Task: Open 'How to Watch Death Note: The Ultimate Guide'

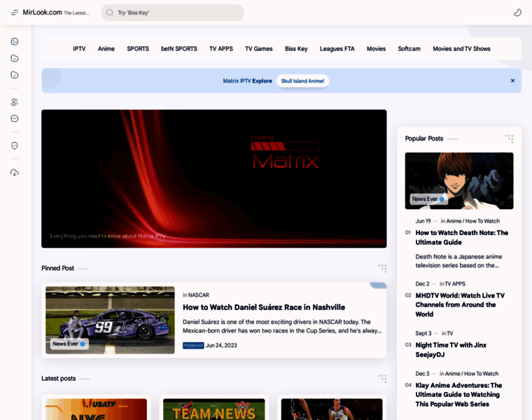Action: tap(462, 237)
